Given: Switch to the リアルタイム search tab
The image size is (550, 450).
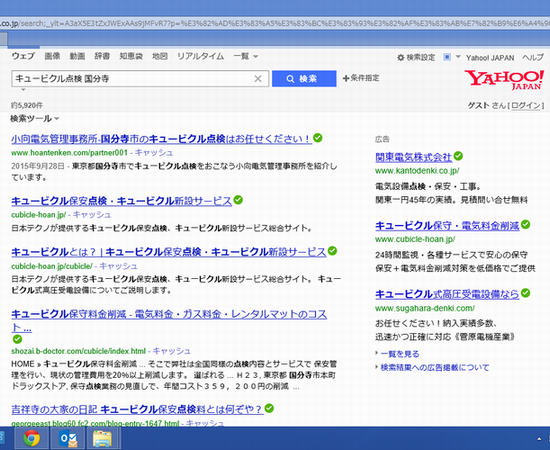Looking at the screenshot, I should 200,56.
